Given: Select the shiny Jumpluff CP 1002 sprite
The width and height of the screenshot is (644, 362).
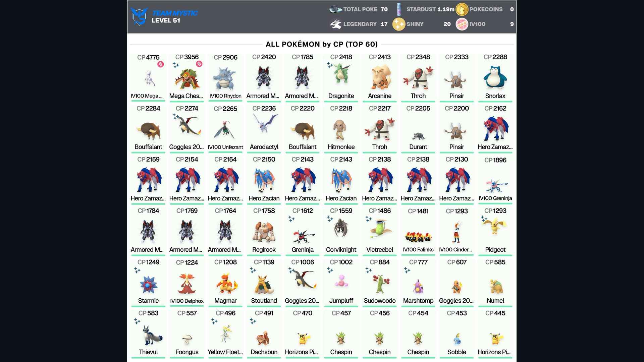Looking at the screenshot, I should point(341,281).
